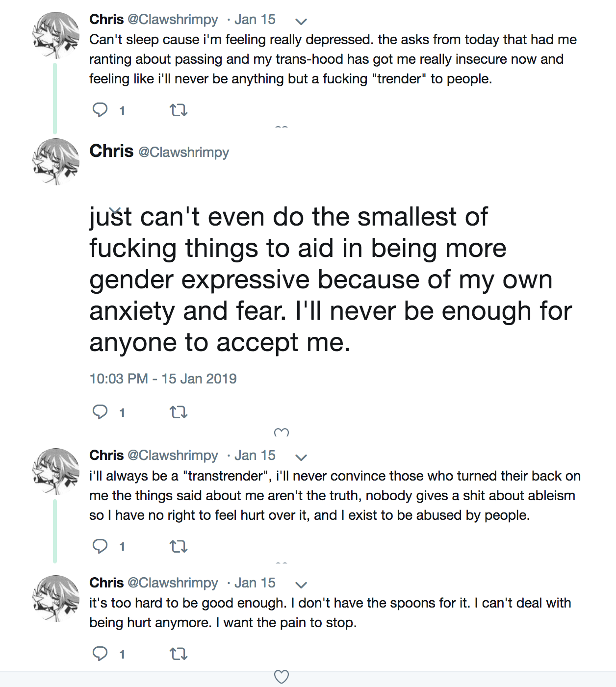Viewport: 616px width, 687px height.
Task: Like the "spoons" tweet with the heart
Action: pos(281,676)
